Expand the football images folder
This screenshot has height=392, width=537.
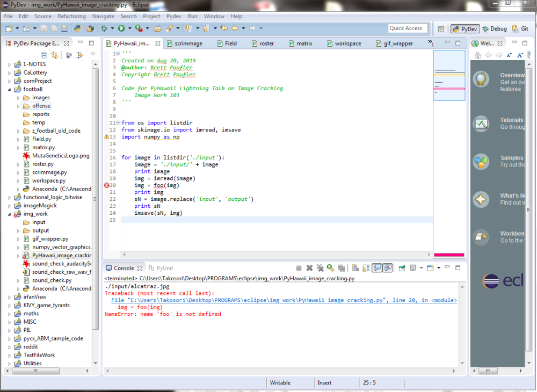18,98
